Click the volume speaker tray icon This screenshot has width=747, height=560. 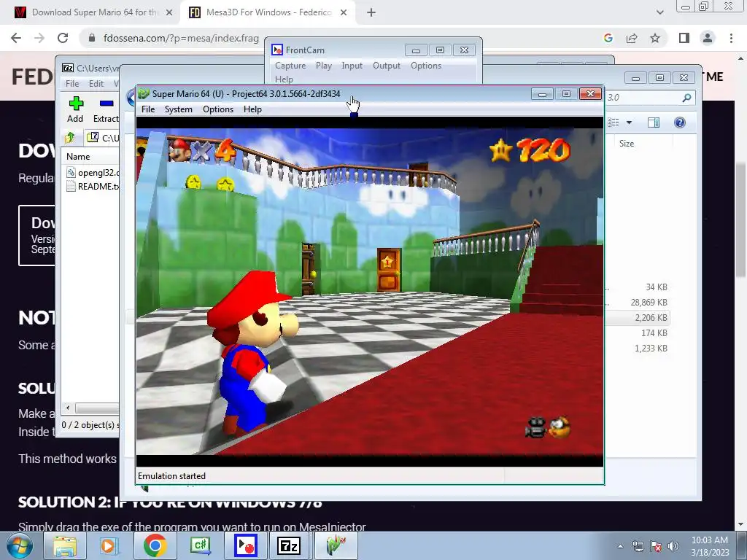pyautogui.click(x=673, y=546)
